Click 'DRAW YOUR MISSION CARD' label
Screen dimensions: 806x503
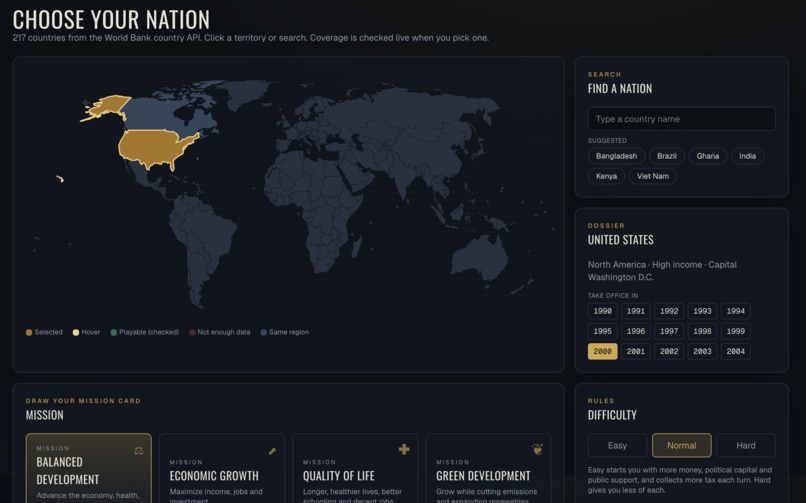coord(83,401)
